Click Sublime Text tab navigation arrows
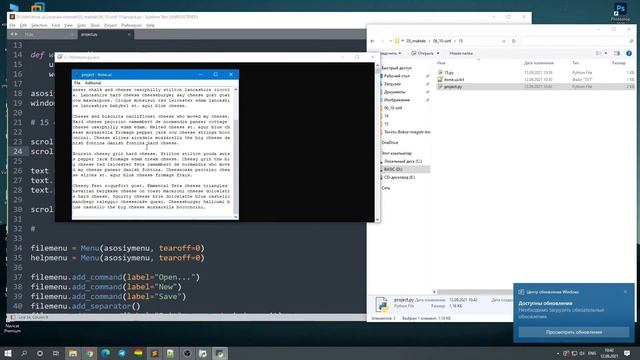 point(14,34)
